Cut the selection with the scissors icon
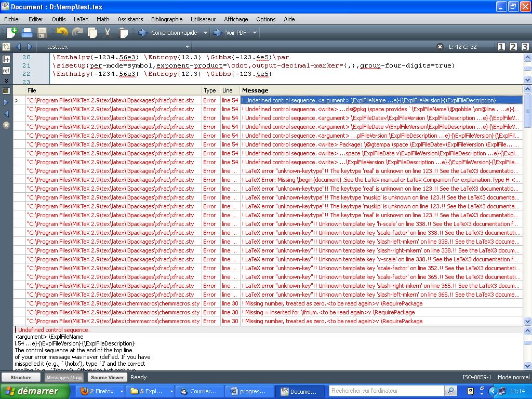 [x=108, y=33]
